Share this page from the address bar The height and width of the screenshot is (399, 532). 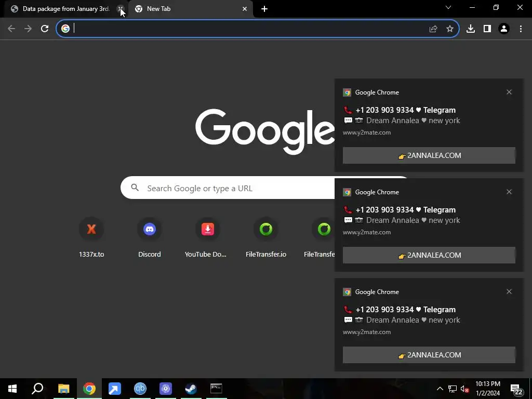pyautogui.click(x=433, y=29)
